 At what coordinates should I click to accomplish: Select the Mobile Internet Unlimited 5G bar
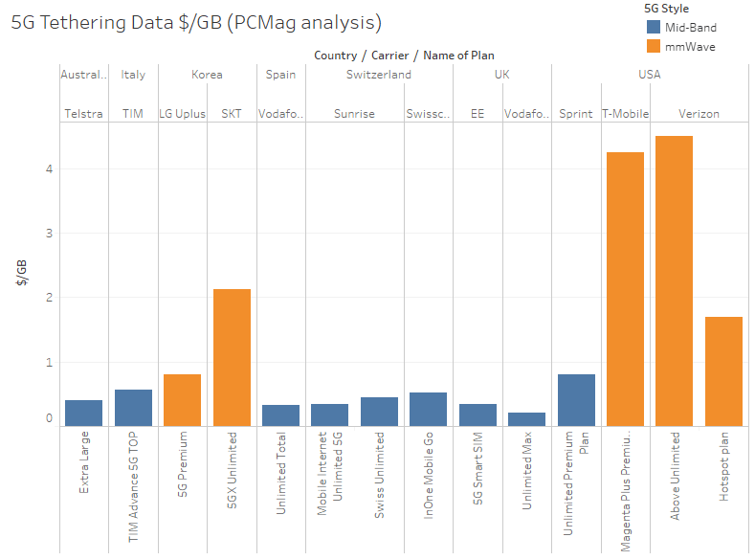click(330, 415)
